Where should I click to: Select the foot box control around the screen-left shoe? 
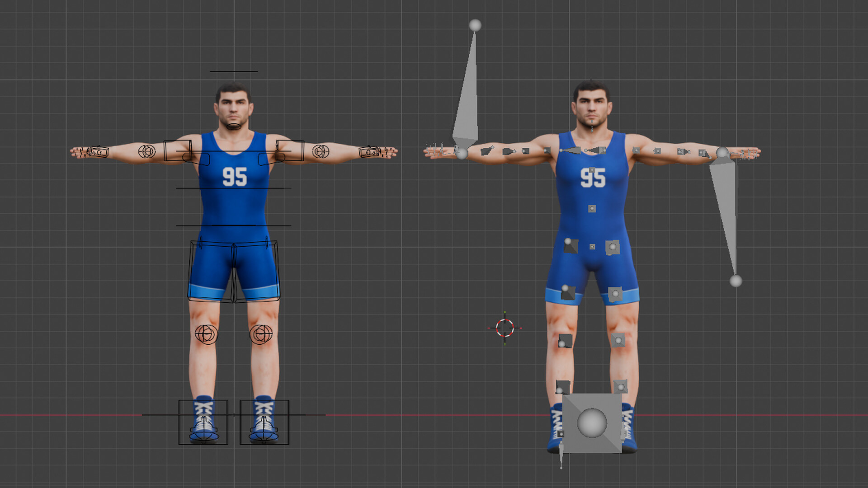point(203,422)
